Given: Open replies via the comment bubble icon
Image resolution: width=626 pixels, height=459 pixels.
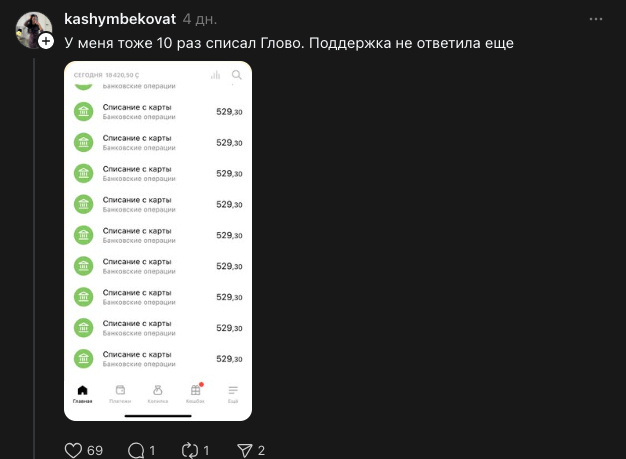Looking at the screenshot, I should [136, 451].
